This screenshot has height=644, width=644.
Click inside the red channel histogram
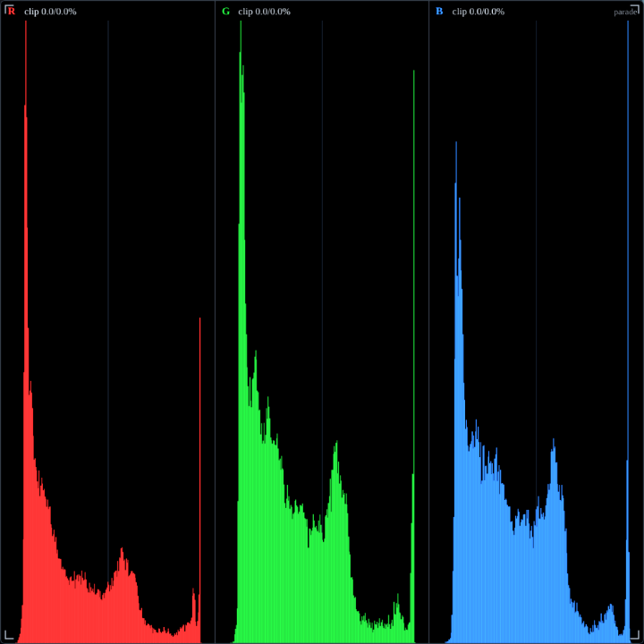(108, 332)
